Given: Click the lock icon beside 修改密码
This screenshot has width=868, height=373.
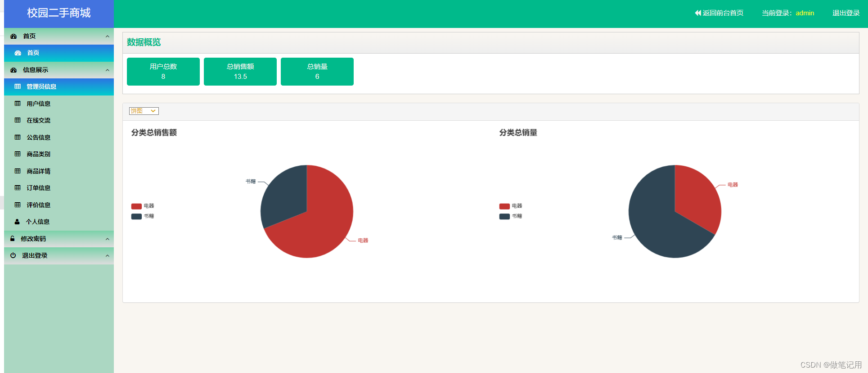Looking at the screenshot, I should [13, 239].
